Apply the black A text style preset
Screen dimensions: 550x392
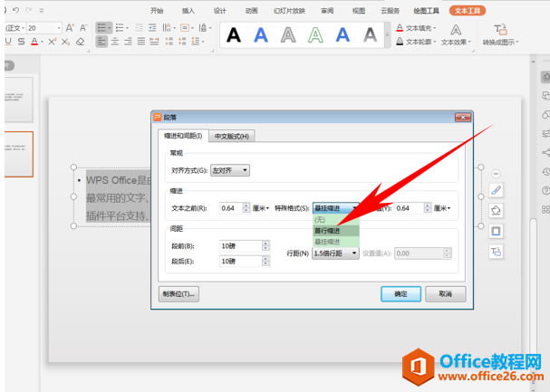(234, 35)
